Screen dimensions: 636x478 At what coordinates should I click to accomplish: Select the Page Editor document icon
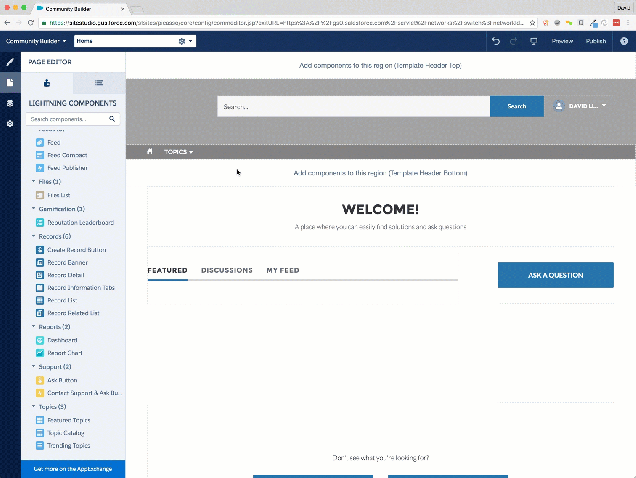tap(10, 83)
